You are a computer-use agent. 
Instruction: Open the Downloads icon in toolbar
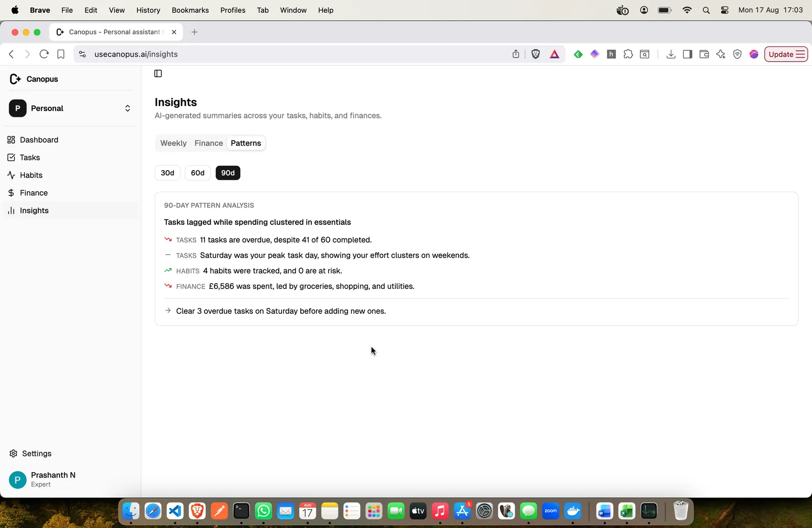[671, 54]
